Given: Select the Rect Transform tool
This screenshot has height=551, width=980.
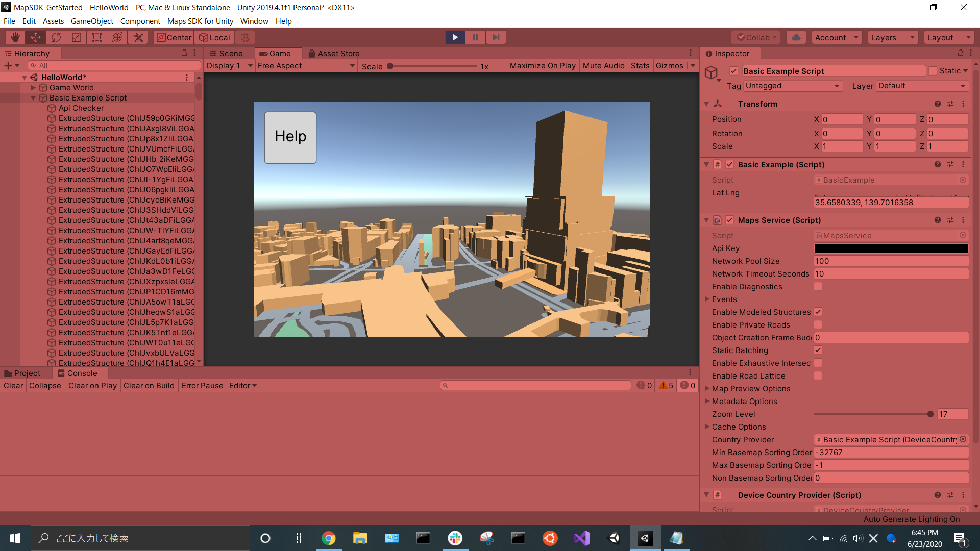Looking at the screenshot, I should coord(97,37).
